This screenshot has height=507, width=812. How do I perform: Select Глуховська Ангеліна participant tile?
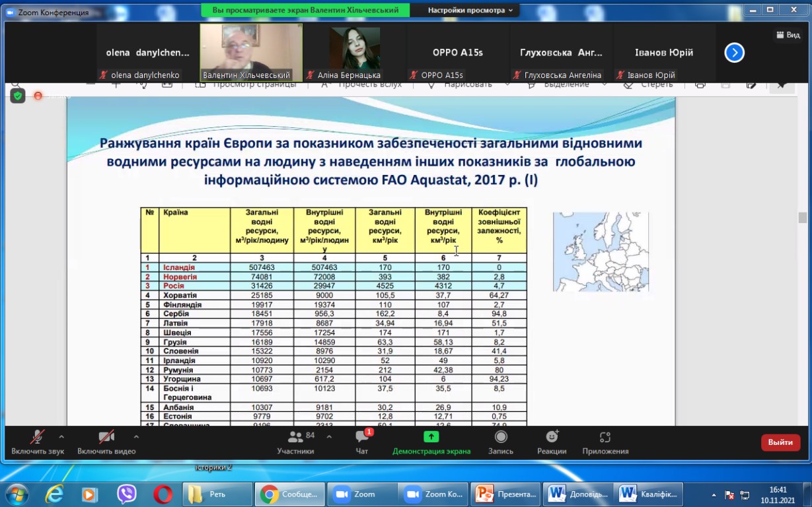561,53
